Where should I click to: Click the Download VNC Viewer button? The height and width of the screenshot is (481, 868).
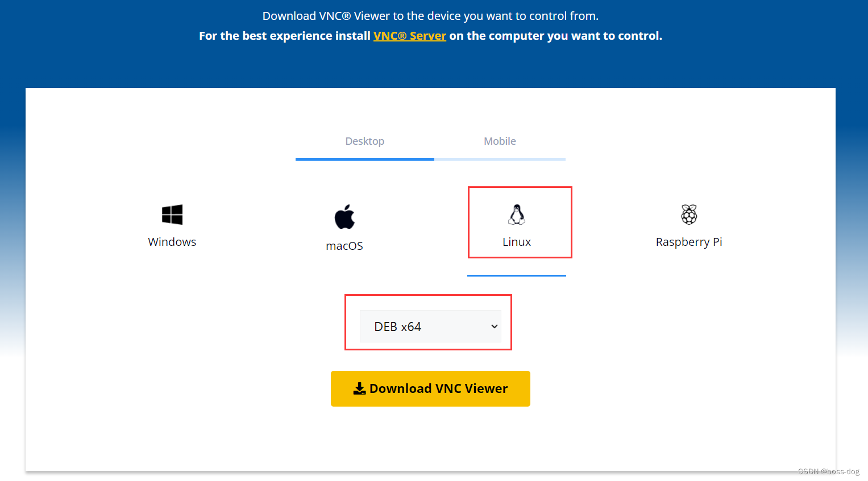point(430,388)
